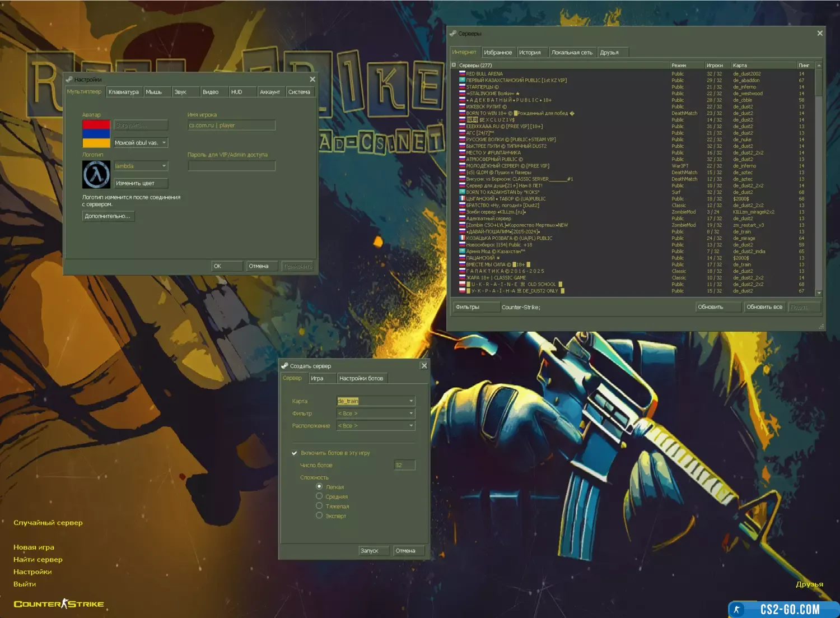Image resolution: width=840 pixels, height=618 pixels.
Task: Click the tricolor flag avatar image
Action: [96, 134]
